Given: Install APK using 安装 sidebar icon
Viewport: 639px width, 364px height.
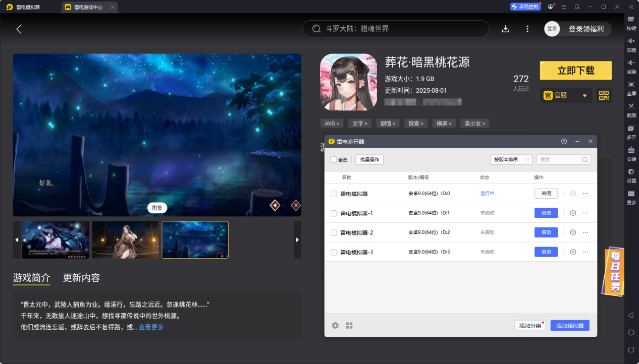Looking at the screenshot, I should point(631,153).
